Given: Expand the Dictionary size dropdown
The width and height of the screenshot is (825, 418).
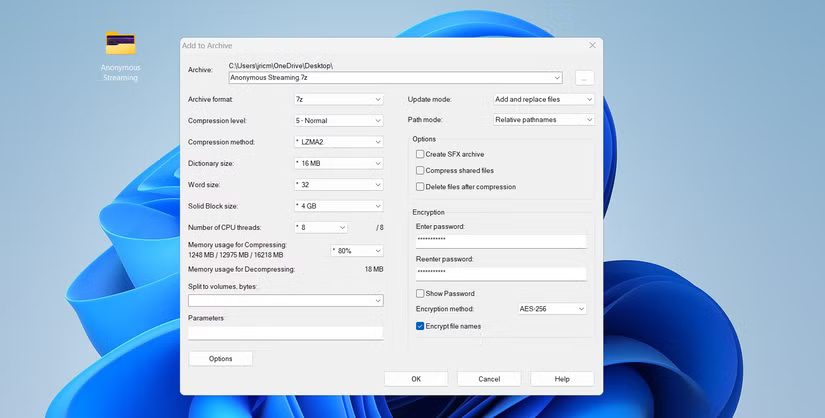Looking at the screenshot, I should coord(338,163).
